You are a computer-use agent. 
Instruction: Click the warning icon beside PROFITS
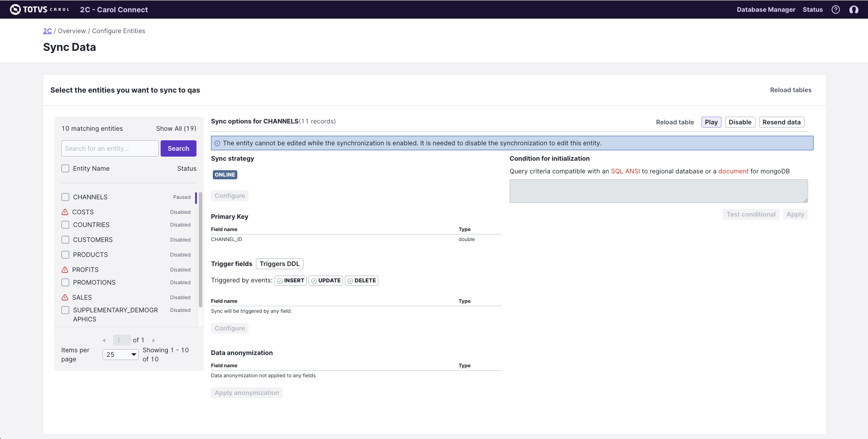[x=65, y=270]
